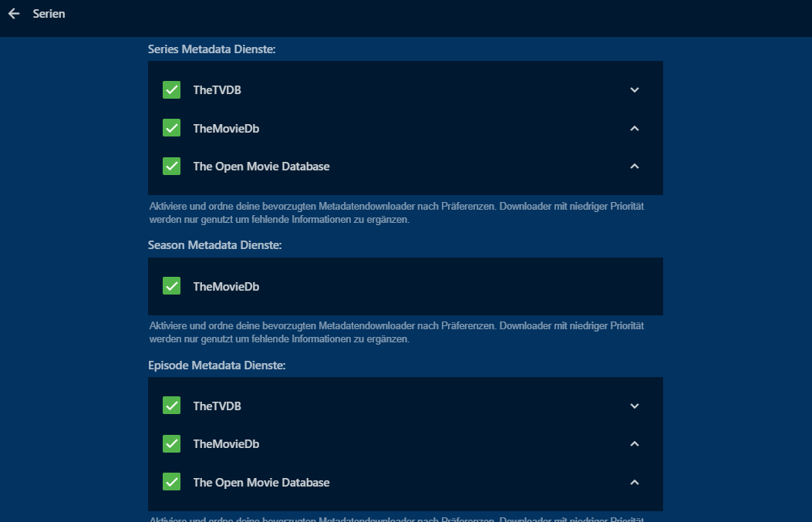The image size is (812, 522).
Task: Uncheck TheMovieDb under Series Metadata Dienste
Action: 171,128
